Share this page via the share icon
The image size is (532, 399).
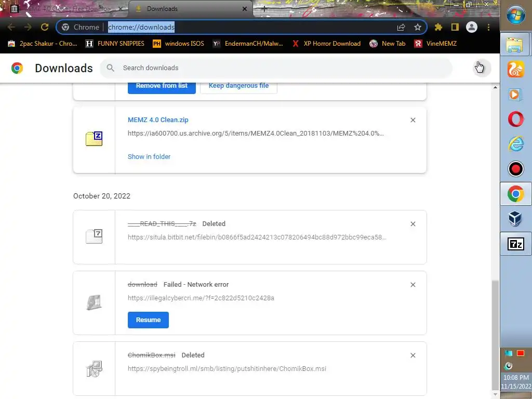401,27
